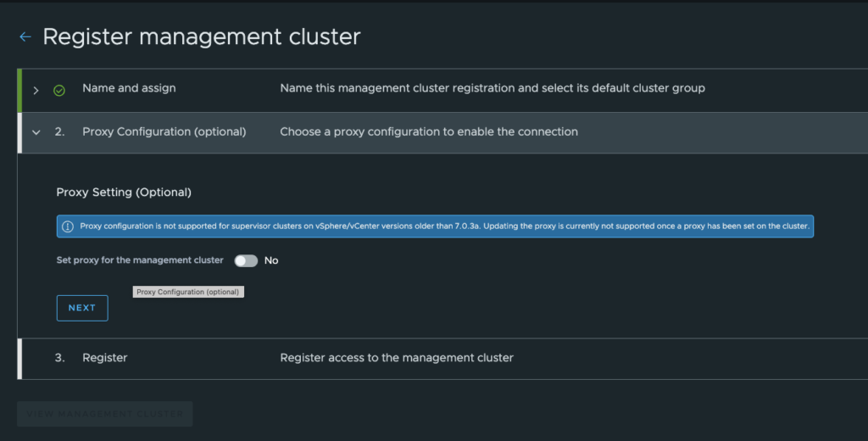
Task: Click the Register management cluster page title
Action: (202, 36)
